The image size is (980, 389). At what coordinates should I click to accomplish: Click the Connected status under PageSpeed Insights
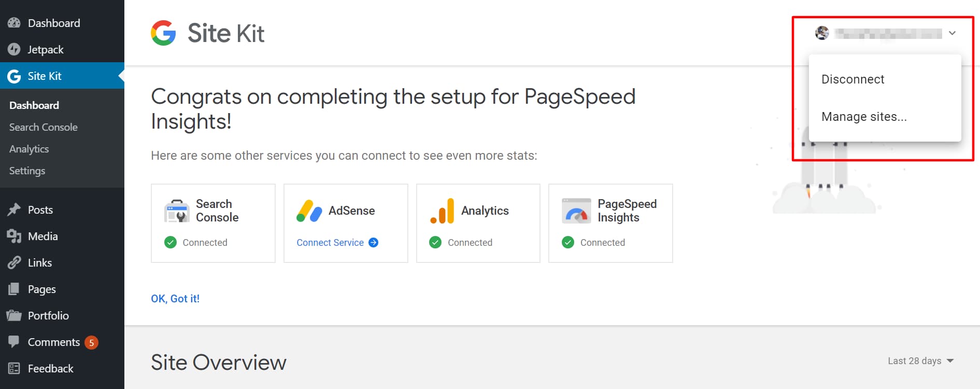[568, 242]
